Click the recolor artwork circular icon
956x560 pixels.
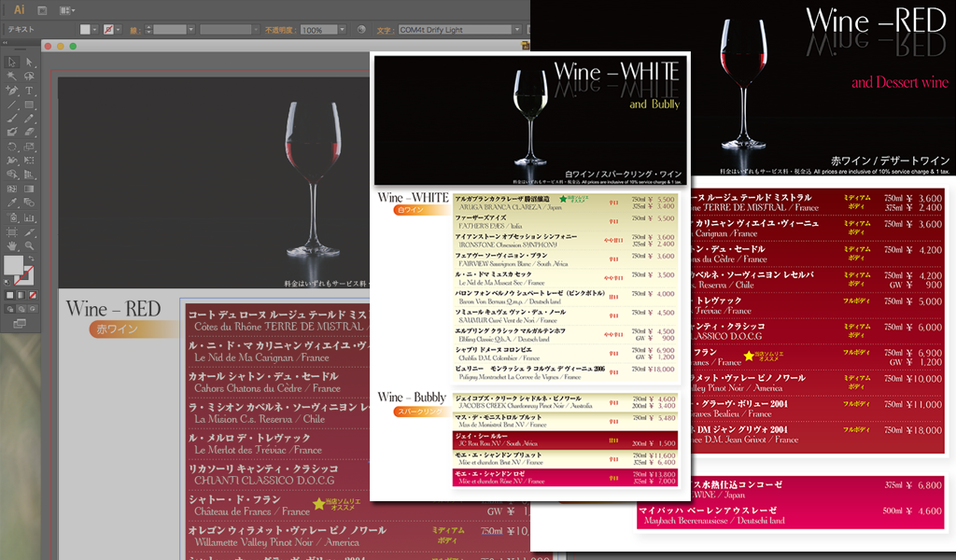click(x=361, y=29)
